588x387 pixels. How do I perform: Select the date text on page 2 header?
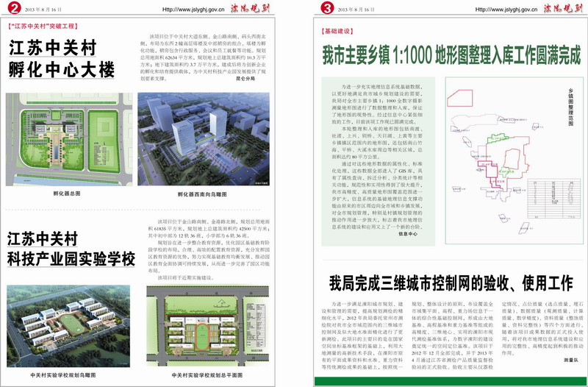coord(43,10)
